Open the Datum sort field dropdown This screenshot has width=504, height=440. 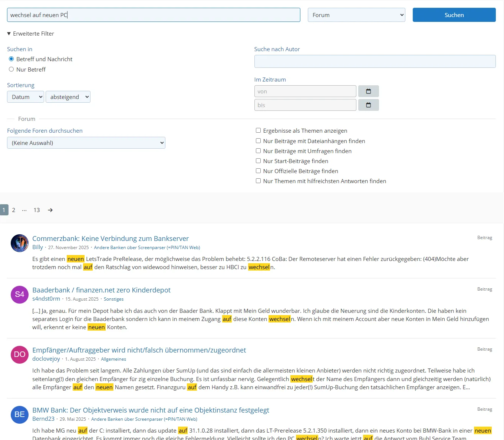(x=25, y=97)
